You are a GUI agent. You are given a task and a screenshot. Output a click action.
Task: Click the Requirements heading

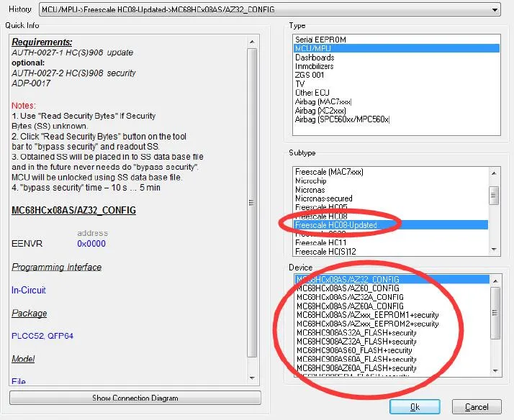pyautogui.click(x=42, y=42)
